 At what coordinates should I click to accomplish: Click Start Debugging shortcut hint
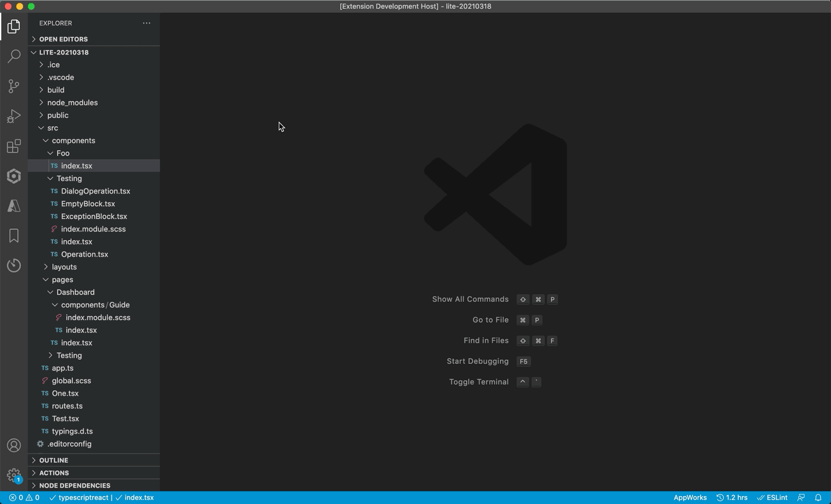click(488, 361)
